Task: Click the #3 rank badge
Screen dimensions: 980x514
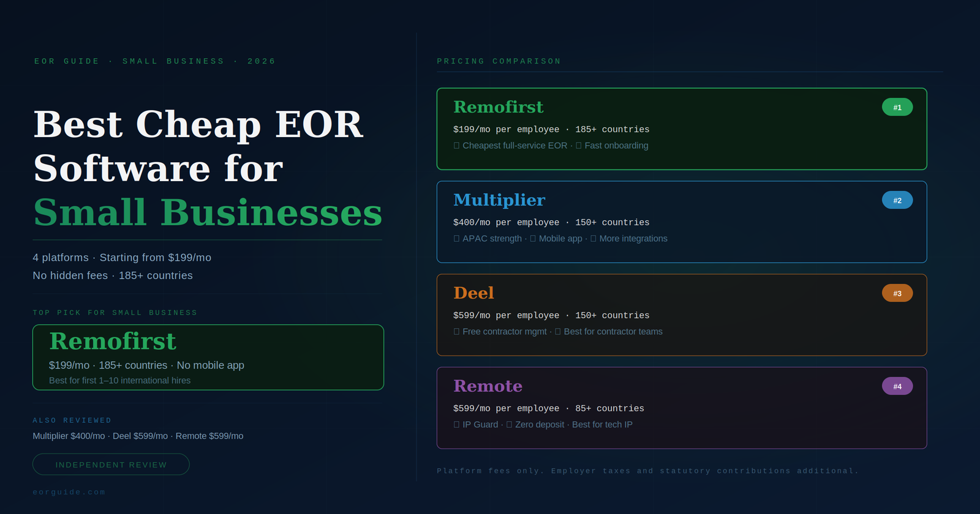Action: [x=897, y=293]
